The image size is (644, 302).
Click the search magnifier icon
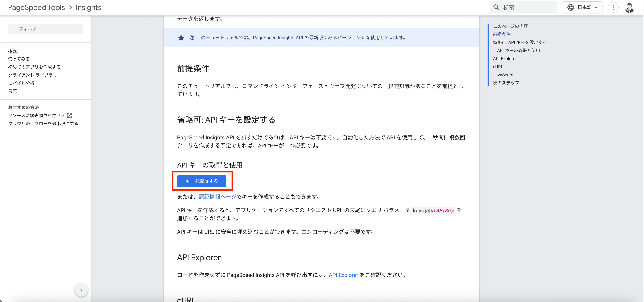(496, 7)
